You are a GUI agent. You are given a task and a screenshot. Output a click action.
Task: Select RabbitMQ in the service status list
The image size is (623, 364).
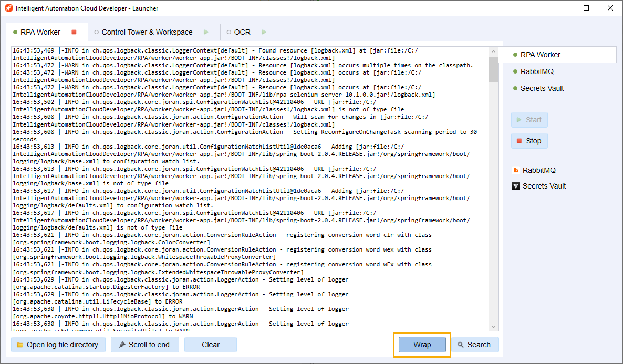(537, 71)
